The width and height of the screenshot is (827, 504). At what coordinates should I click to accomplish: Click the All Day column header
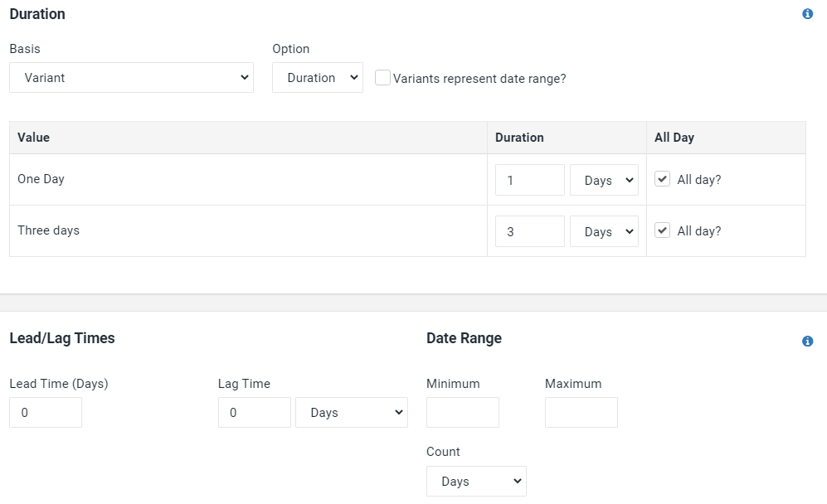(674, 138)
